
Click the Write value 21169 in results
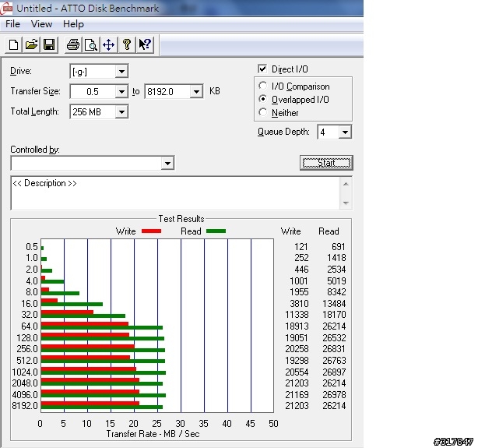click(x=297, y=394)
